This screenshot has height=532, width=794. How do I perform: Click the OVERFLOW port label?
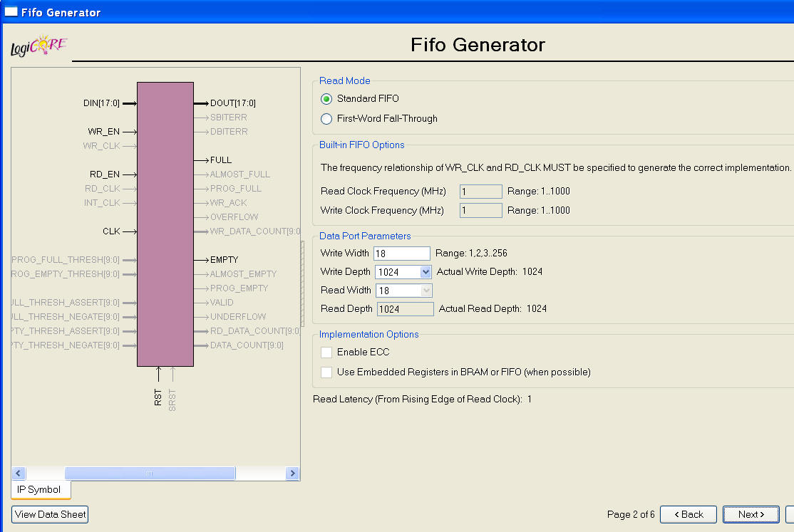coord(234,217)
